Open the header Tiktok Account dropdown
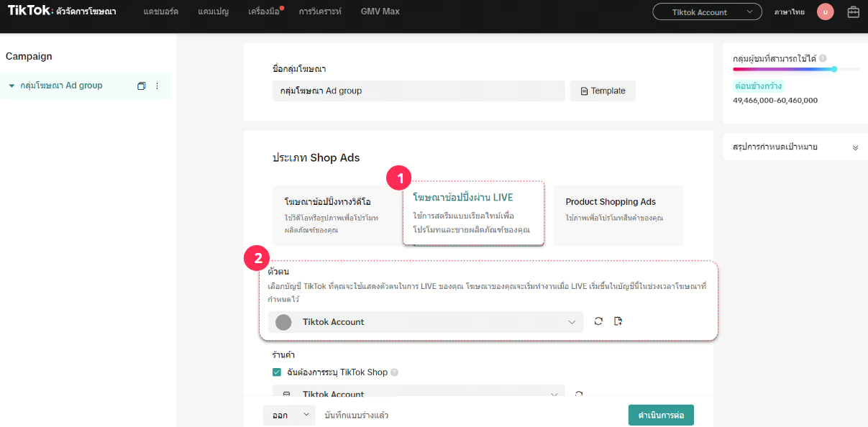The image size is (868, 427). click(x=707, y=12)
